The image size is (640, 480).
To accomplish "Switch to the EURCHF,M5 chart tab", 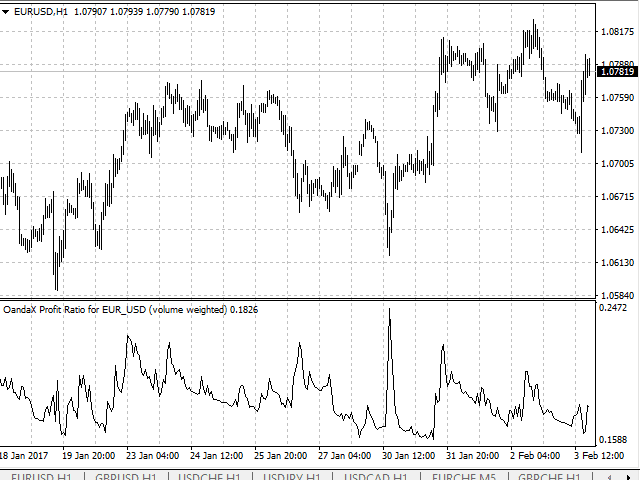I will pos(464,476).
